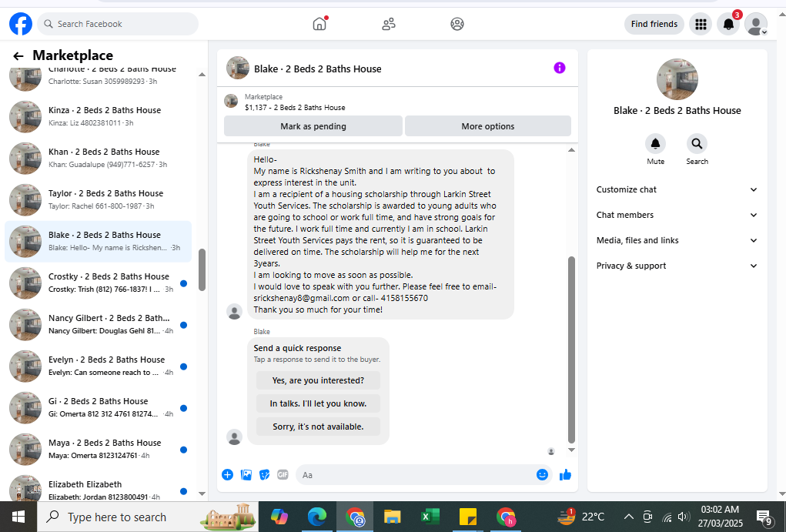Choose a GIF icon in composer
The image size is (786, 532).
pyautogui.click(x=283, y=475)
